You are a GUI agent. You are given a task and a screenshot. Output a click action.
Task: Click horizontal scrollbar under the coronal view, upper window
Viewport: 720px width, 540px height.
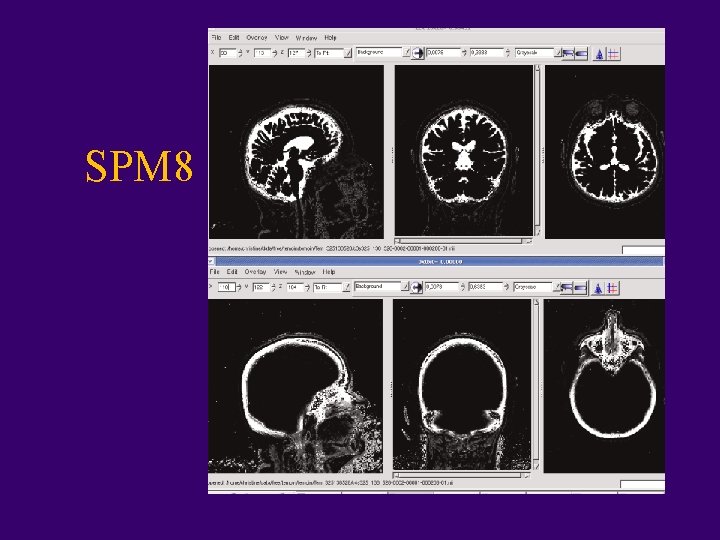pos(463,241)
